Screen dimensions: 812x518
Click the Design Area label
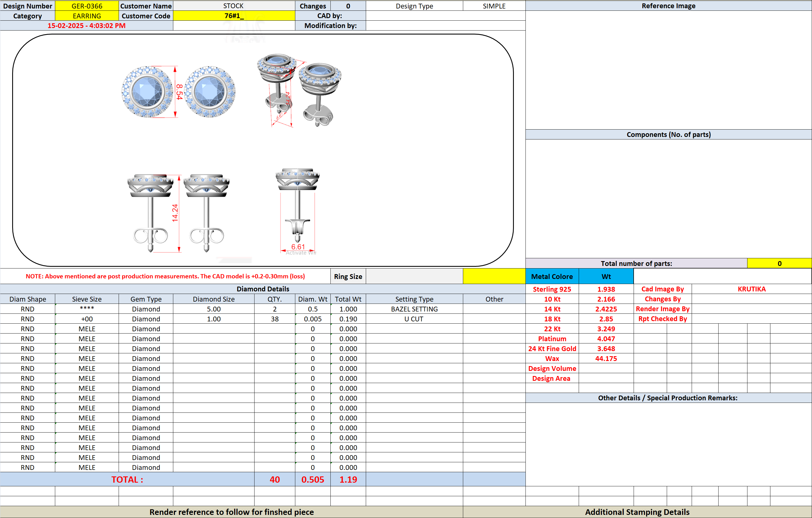point(552,378)
